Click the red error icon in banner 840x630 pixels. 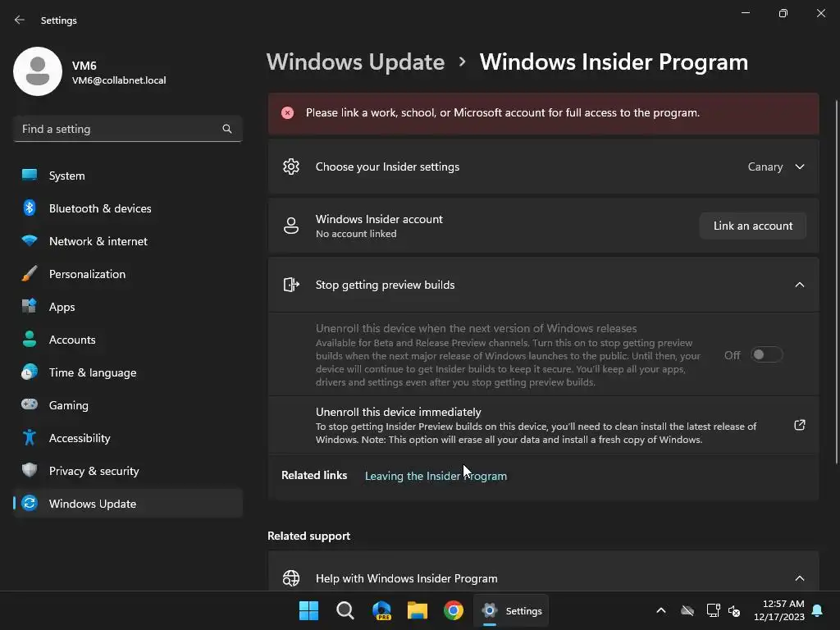pyautogui.click(x=288, y=113)
